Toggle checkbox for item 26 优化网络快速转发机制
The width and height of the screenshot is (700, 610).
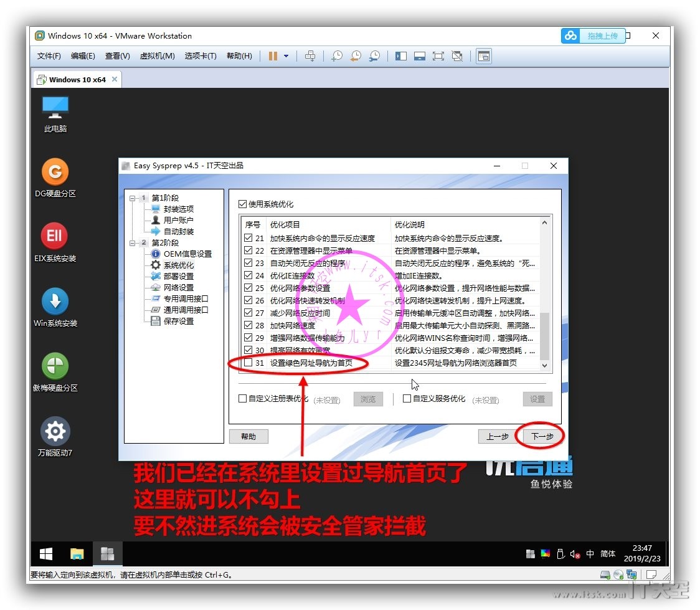pos(248,300)
